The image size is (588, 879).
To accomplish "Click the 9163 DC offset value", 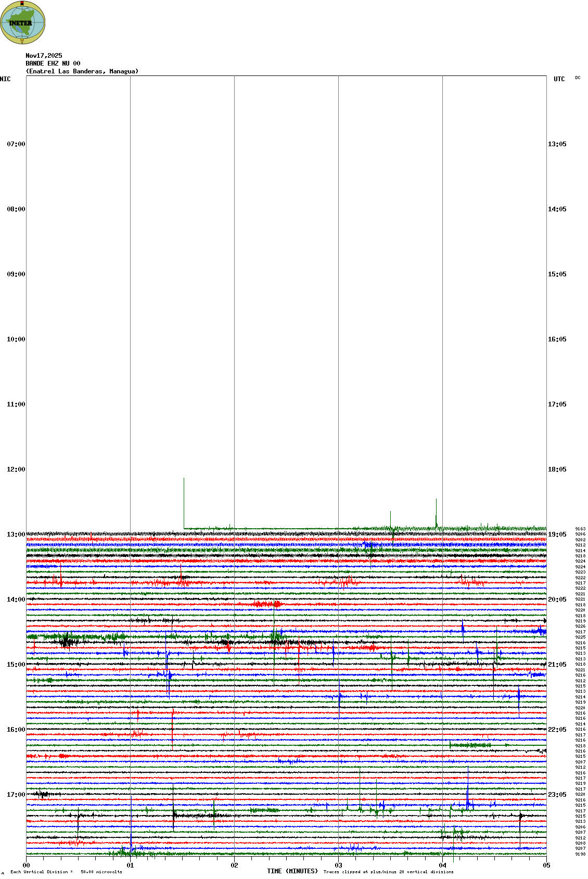I will tap(580, 529).
